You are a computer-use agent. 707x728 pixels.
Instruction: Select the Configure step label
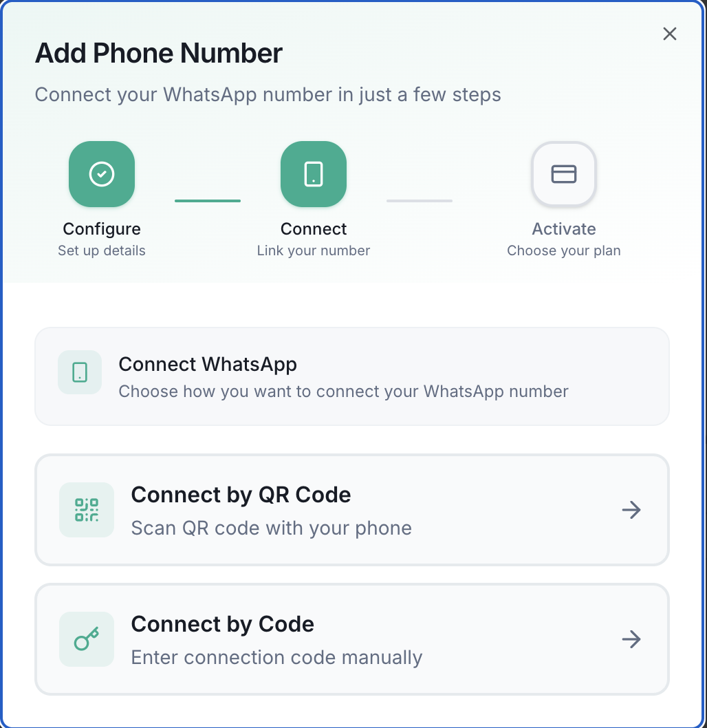click(x=102, y=228)
